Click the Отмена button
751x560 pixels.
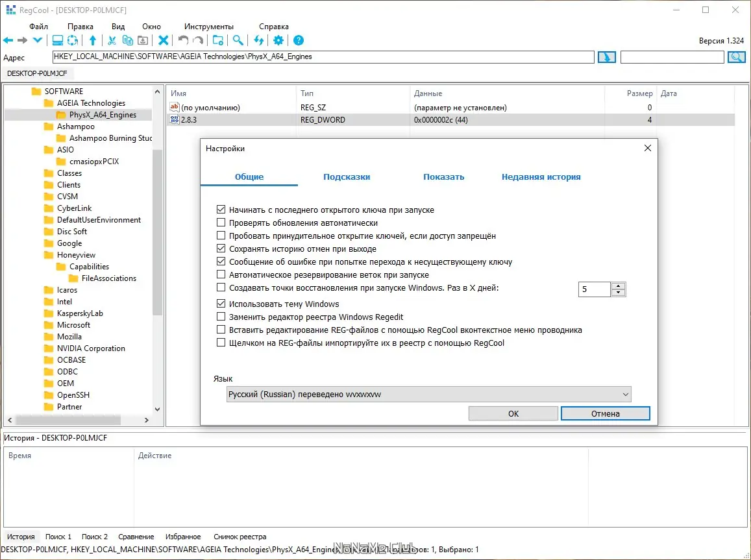606,413
